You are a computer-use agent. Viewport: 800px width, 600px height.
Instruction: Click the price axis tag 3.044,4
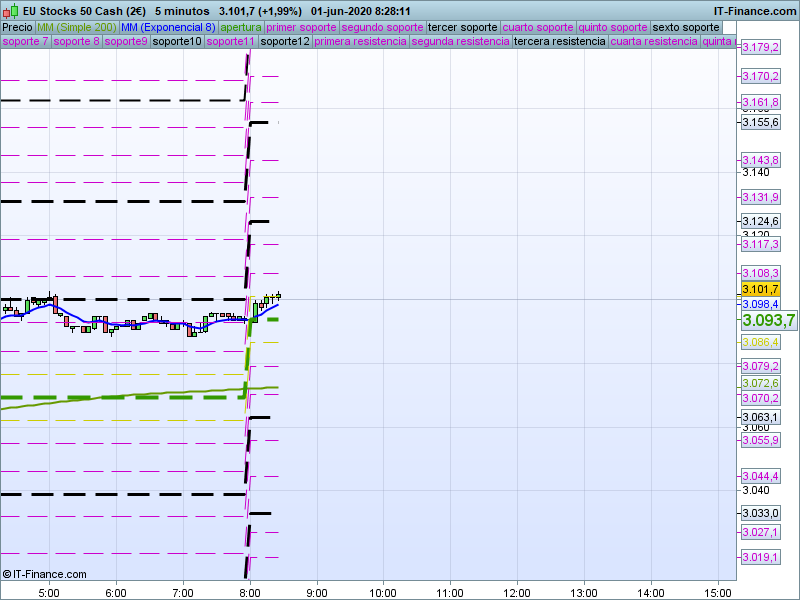click(760, 477)
